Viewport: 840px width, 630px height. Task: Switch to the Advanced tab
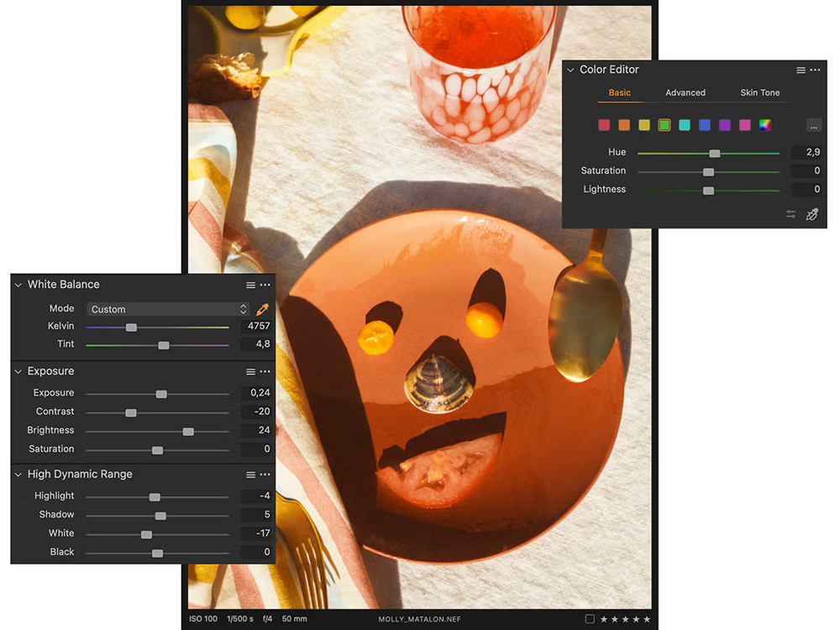[x=685, y=92]
